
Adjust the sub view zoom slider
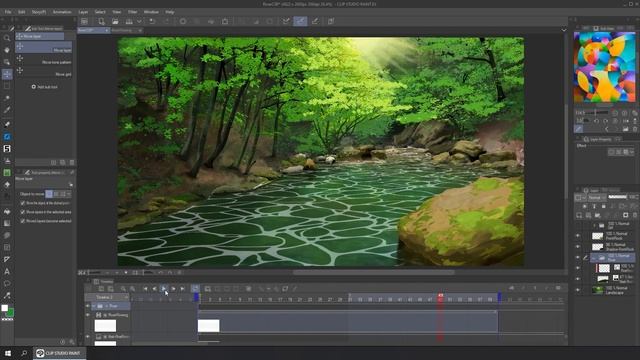click(596, 113)
